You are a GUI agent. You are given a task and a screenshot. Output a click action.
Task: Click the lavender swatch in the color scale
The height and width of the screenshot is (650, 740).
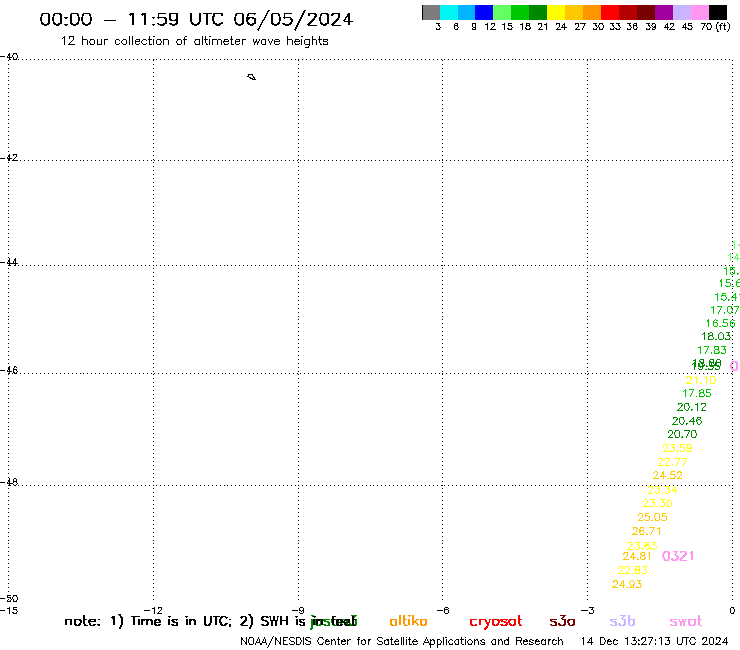(x=682, y=13)
